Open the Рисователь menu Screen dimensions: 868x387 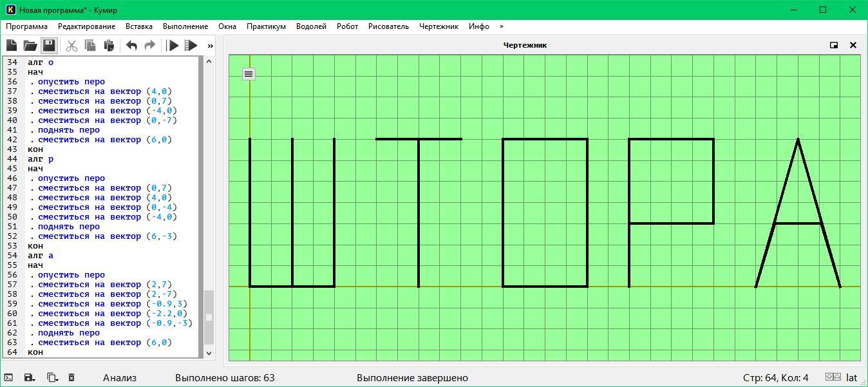pos(388,26)
